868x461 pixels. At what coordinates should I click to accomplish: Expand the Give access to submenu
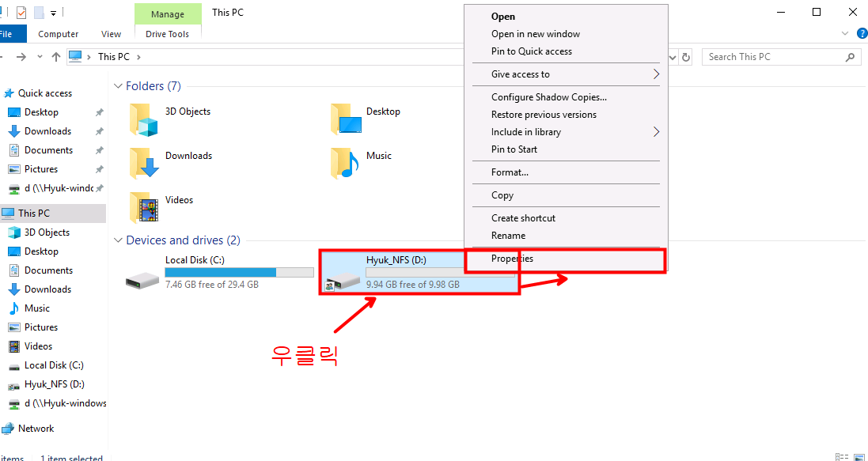click(657, 74)
